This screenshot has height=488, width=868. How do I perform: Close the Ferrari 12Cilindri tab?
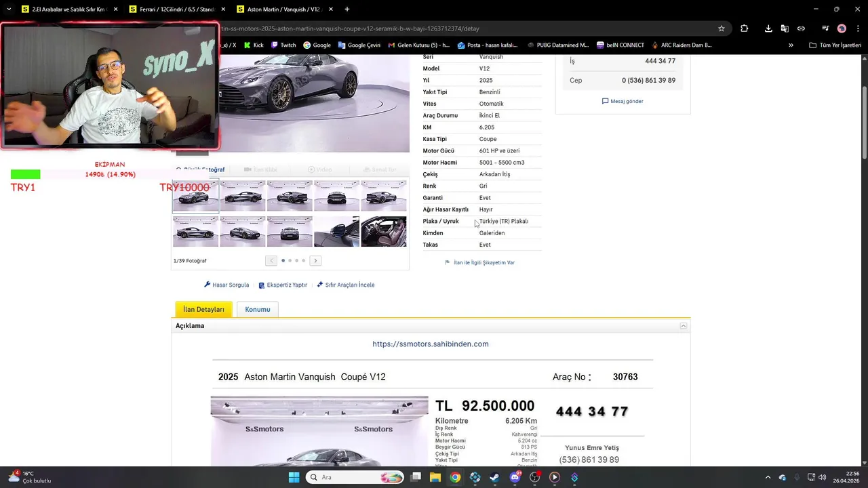(x=224, y=9)
